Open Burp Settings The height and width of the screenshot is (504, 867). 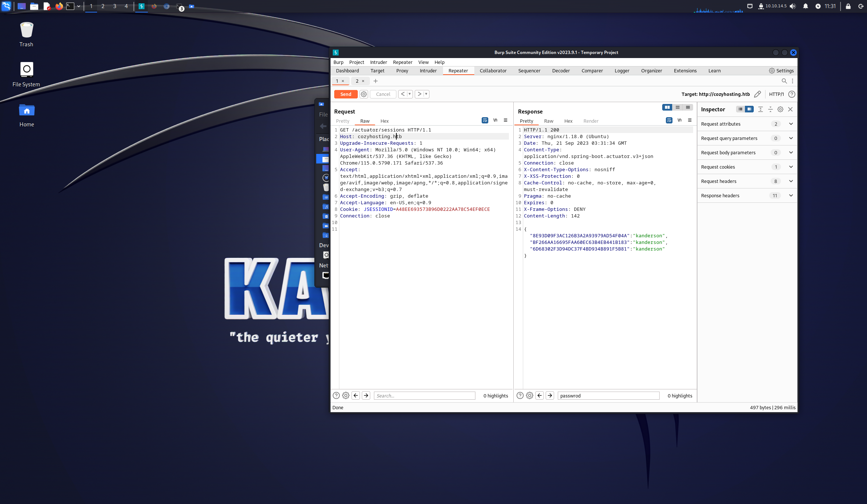(x=781, y=71)
